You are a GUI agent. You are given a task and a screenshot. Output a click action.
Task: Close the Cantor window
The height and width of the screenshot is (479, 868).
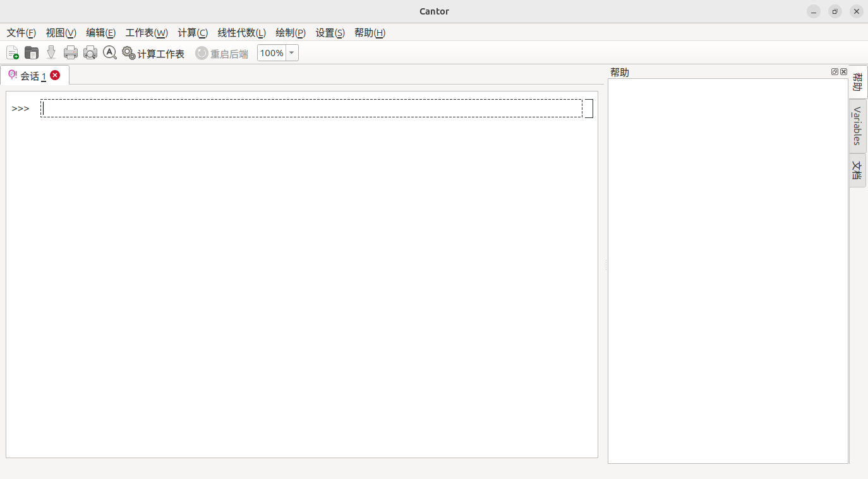click(x=857, y=11)
